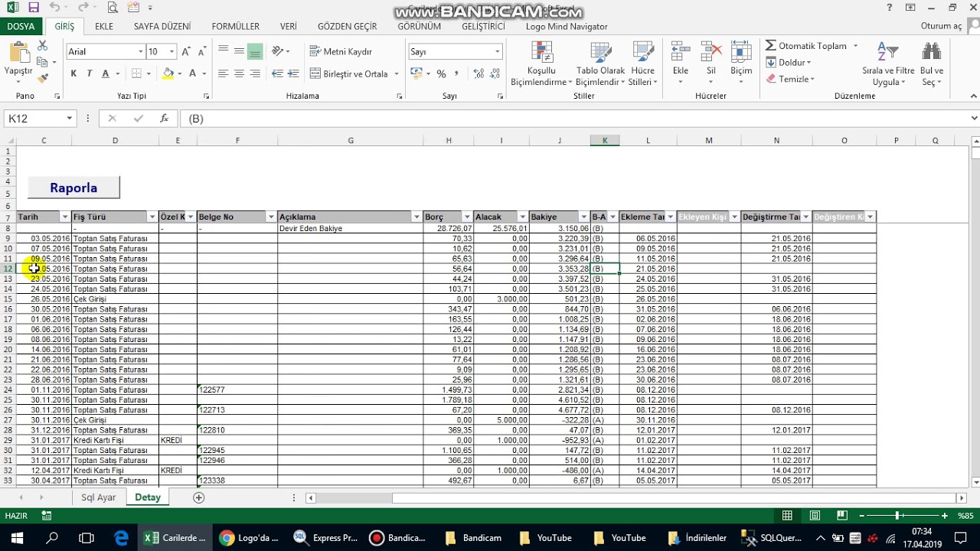Open the number format Sayı dropdown
Viewport: 980px width, 551px height.
tap(498, 51)
